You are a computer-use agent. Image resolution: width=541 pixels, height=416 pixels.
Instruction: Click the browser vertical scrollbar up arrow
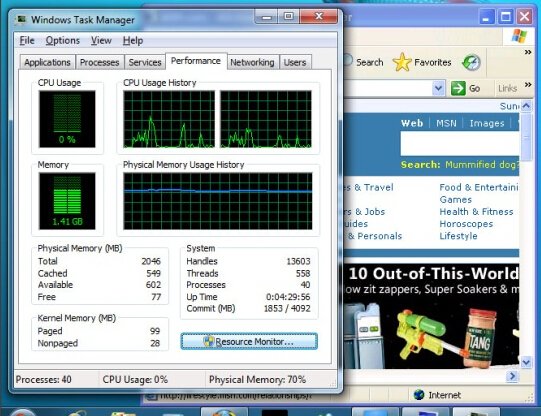526,106
